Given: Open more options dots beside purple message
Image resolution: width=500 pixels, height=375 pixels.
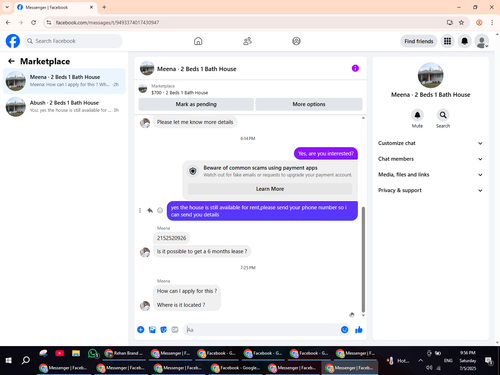Looking at the screenshot, I should tap(140, 210).
